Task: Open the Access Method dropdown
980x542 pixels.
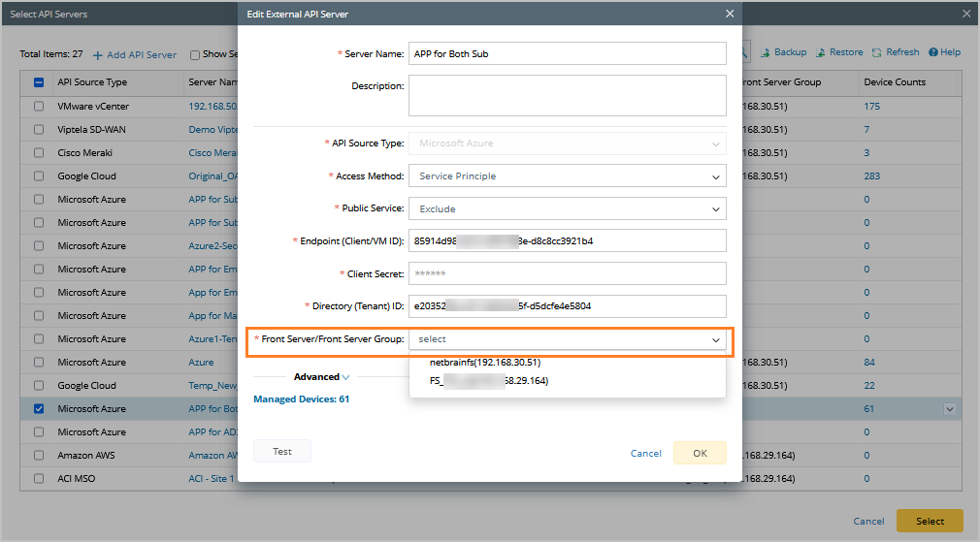Action: 568,176
